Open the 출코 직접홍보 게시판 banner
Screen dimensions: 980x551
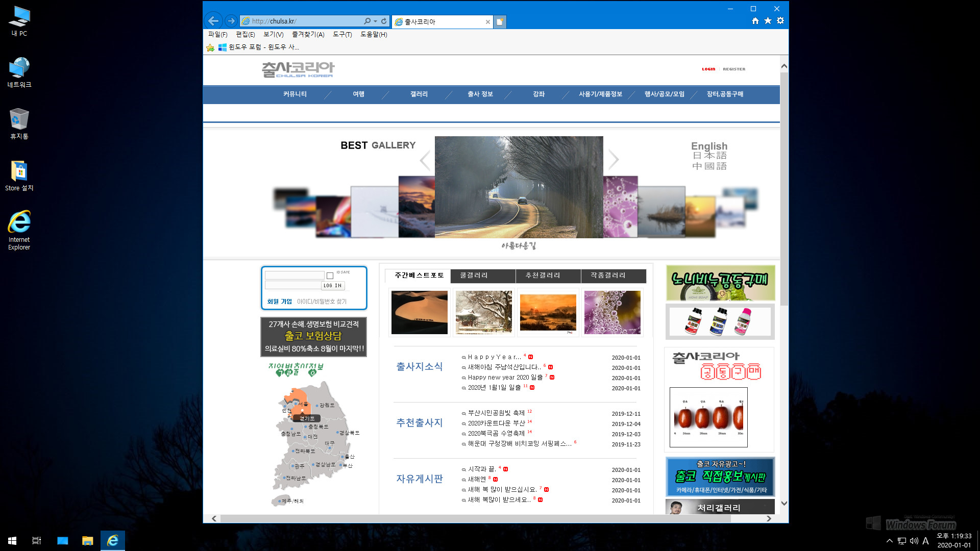(720, 477)
